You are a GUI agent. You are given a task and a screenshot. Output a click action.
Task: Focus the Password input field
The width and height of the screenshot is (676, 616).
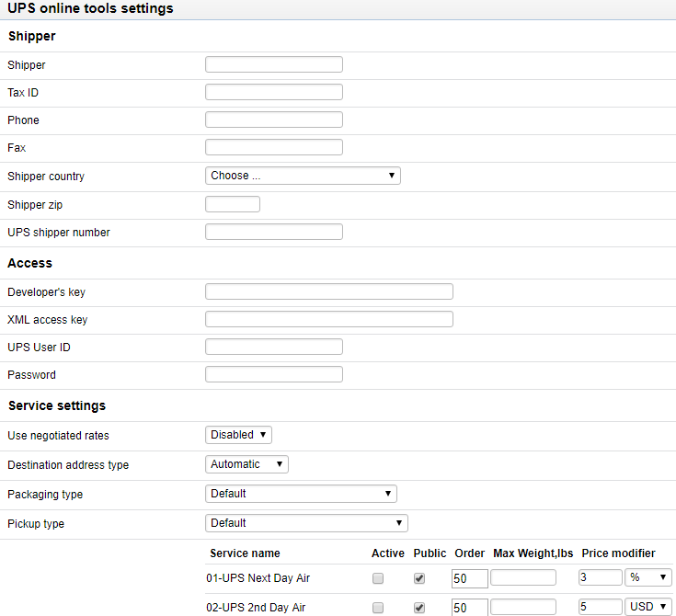coord(274,374)
